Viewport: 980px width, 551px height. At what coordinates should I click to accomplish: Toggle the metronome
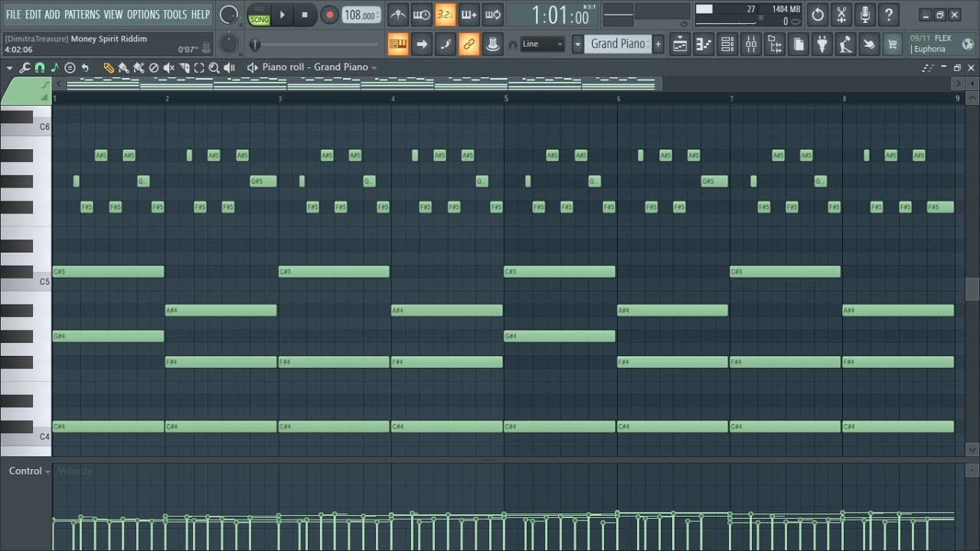point(398,15)
